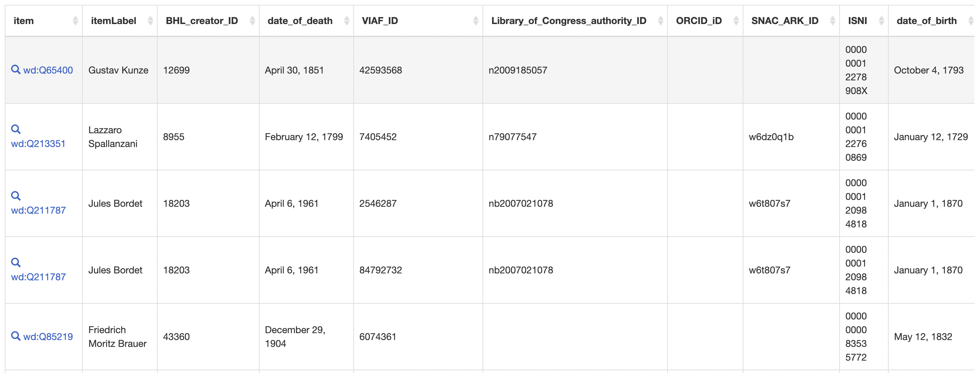
Task: Click the Friedrich Moritz Brauer cell
Action: tap(117, 337)
